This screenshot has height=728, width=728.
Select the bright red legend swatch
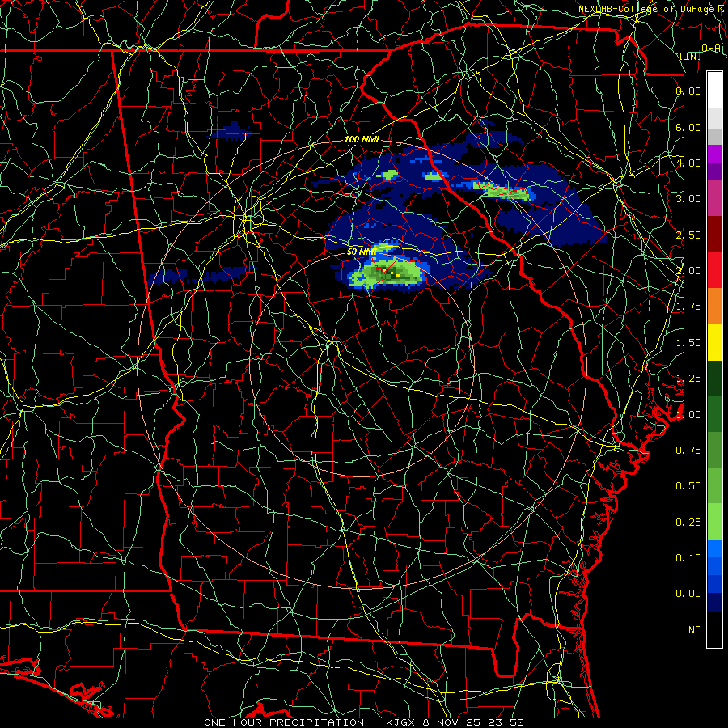[x=714, y=270]
